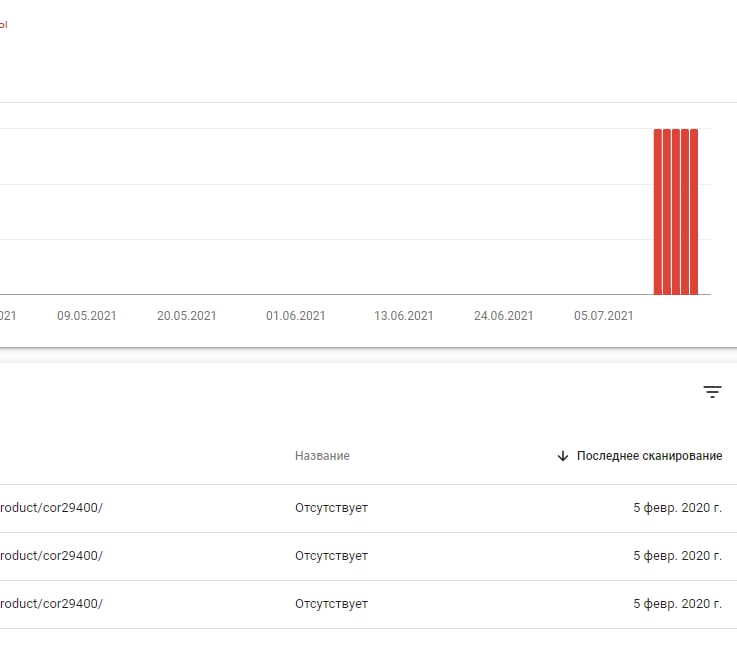Click the 13.06.2021 axis date label

click(x=404, y=315)
